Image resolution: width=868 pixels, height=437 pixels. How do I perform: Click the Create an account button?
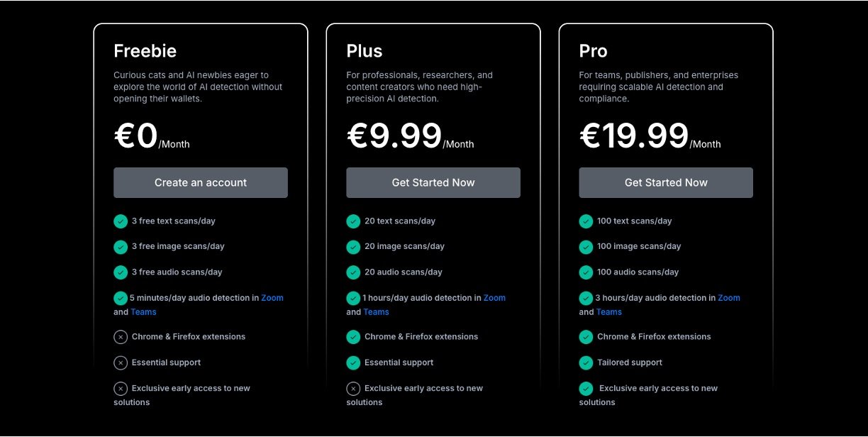coord(201,182)
